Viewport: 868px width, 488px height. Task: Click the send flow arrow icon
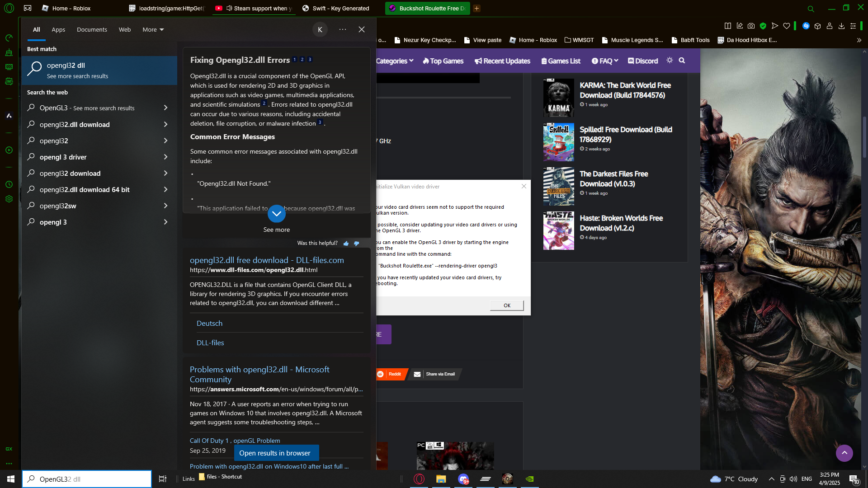pyautogui.click(x=775, y=26)
